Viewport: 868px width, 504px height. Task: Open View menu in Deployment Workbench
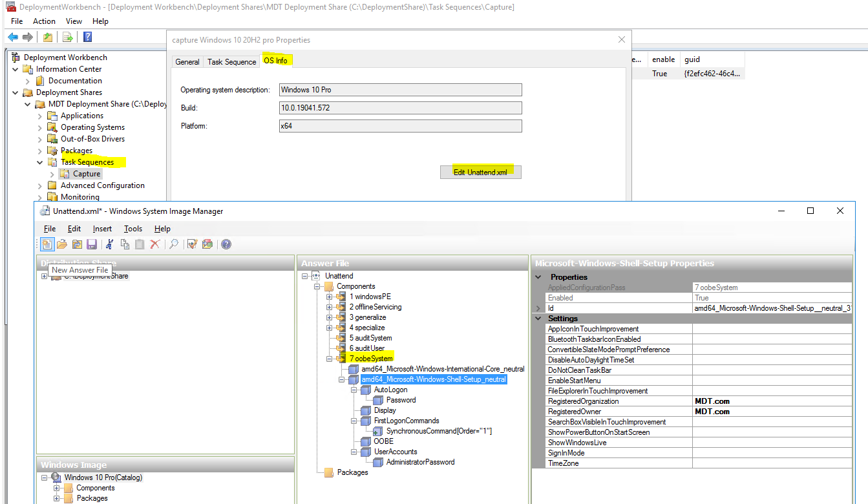pyautogui.click(x=74, y=21)
